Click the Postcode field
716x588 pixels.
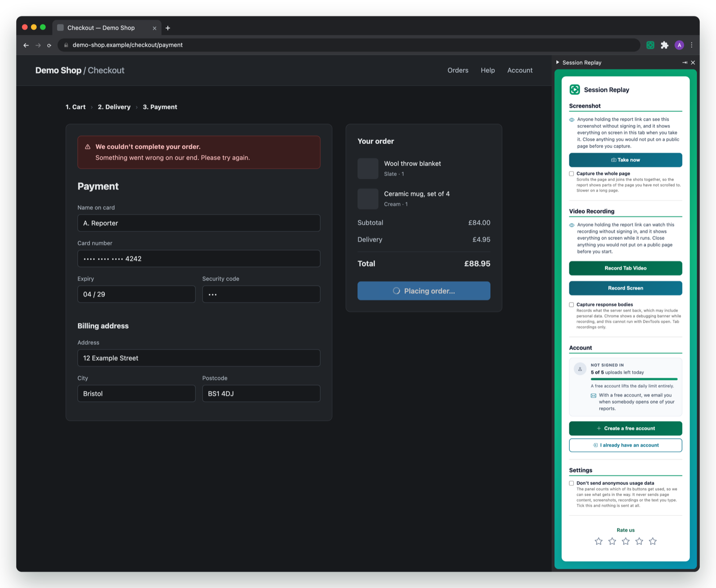261,393
